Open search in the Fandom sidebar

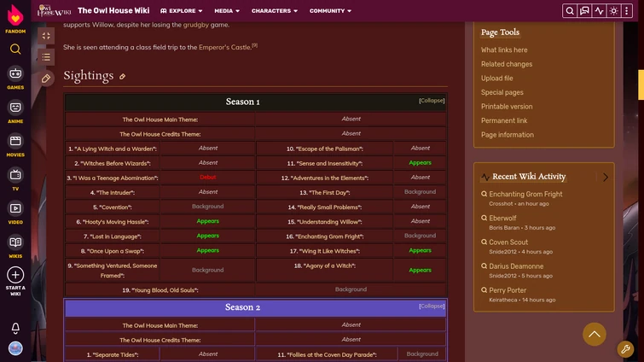(x=15, y=50)
